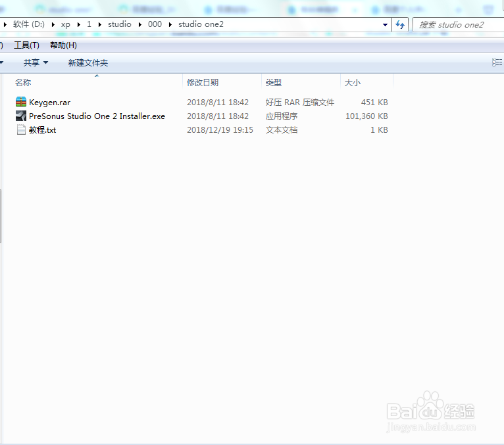
Task: Sort files by 修改日期 column header
Action: [x=203, y=83]
